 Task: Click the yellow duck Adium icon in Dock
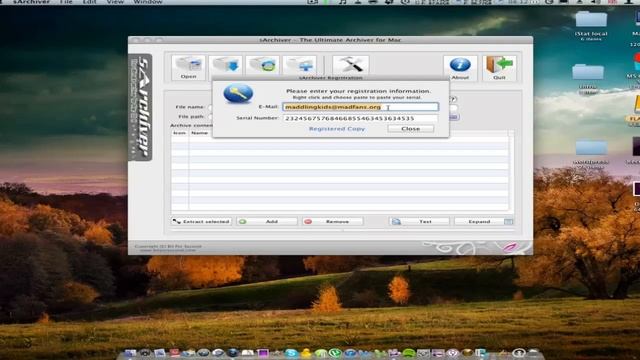click(306, 353)
